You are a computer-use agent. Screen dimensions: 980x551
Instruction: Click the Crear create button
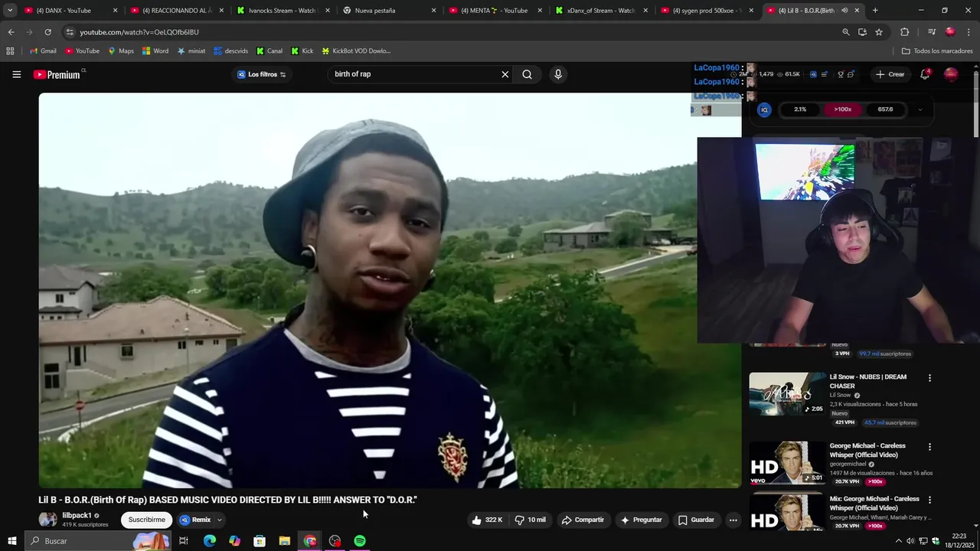pos(890,74)
